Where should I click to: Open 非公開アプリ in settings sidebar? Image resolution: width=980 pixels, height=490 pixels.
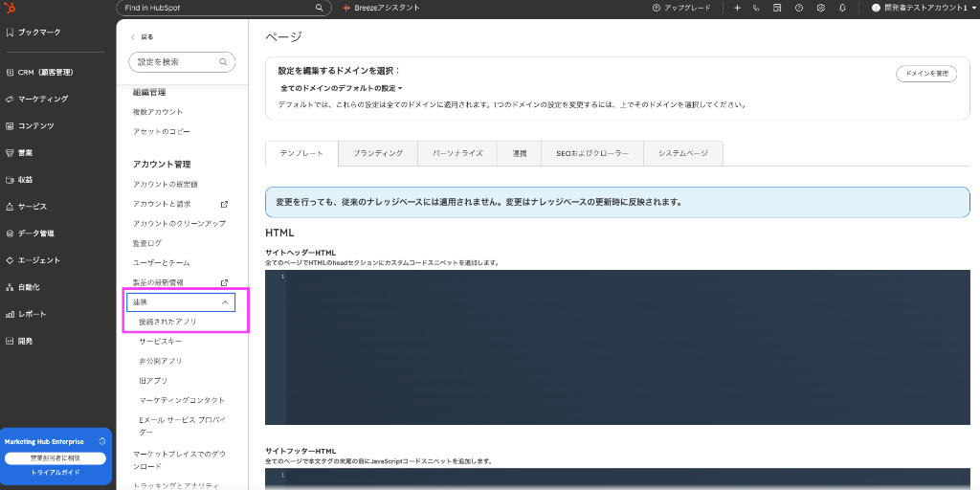point(161,361)
